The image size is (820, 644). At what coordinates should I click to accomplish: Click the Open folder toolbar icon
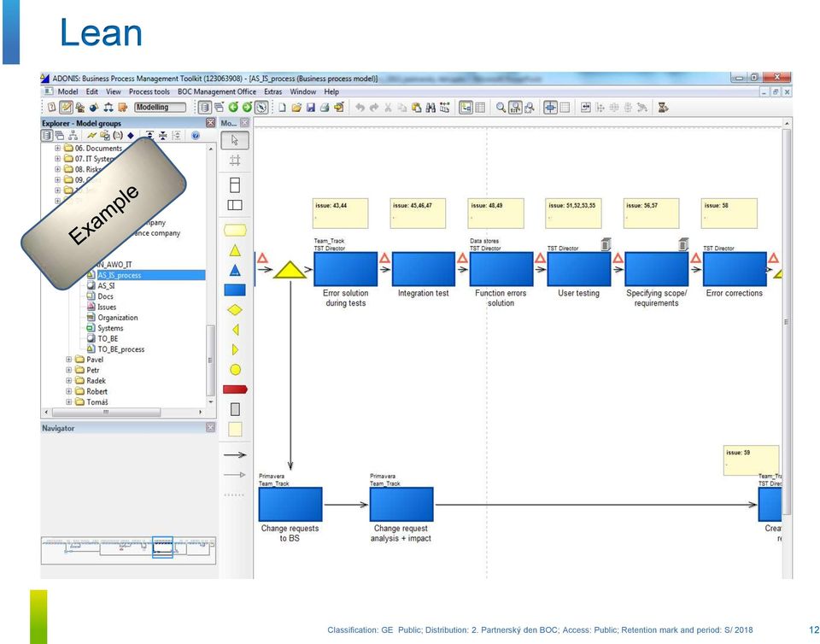296,108
